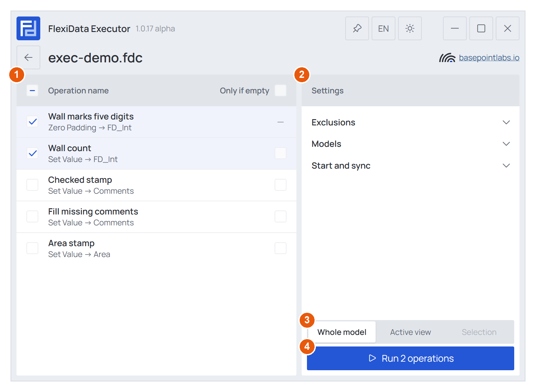This screenshot has height=392, width=536.
Task: Expand the Start and sync chevron
Action: pyautogui.click(x=506, y=166)
